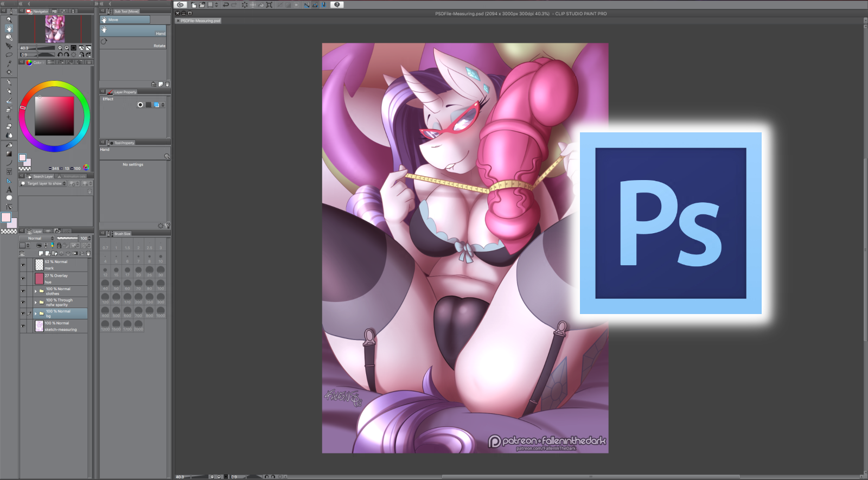Viewport: 868px width, 480px height.
Task: Click the layer opacity stepper arrows
Action: pyautogui.click(x=89, y=238)
